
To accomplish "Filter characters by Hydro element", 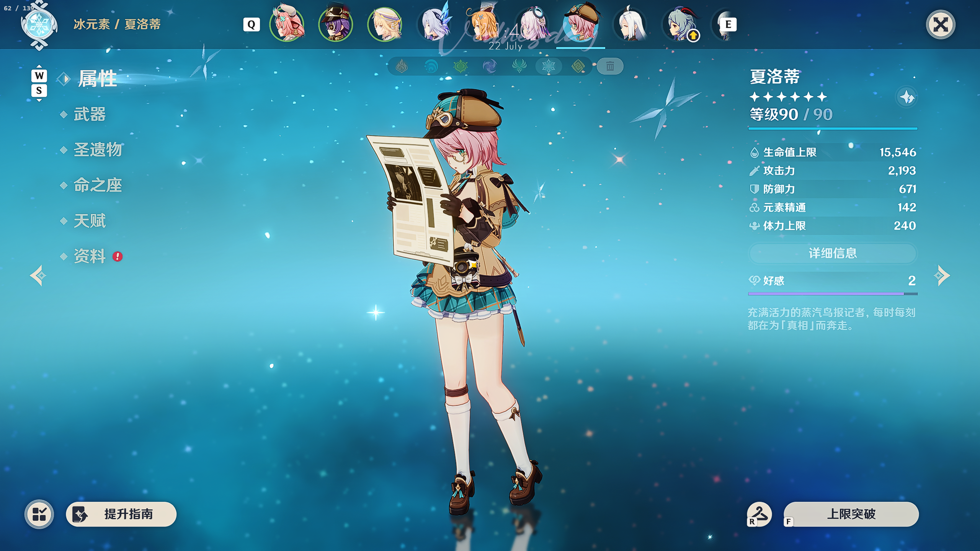I will click(x=431, y=67).
